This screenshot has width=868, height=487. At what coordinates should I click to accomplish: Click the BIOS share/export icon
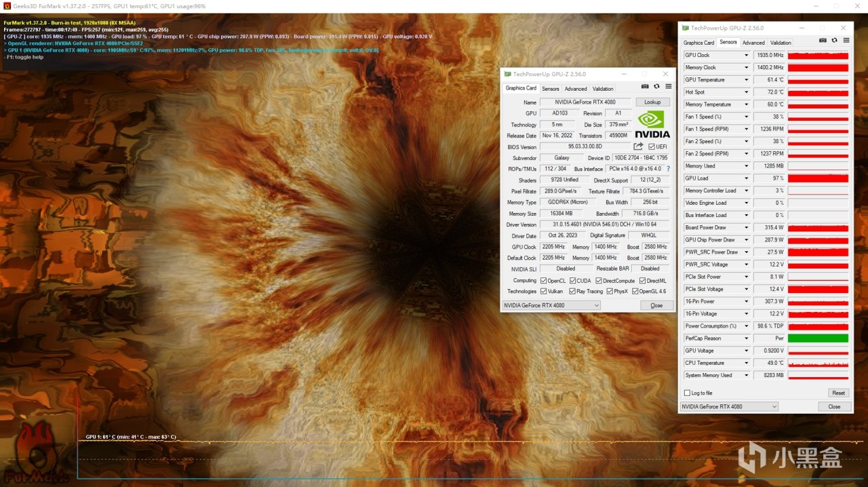tap(638, 147)
